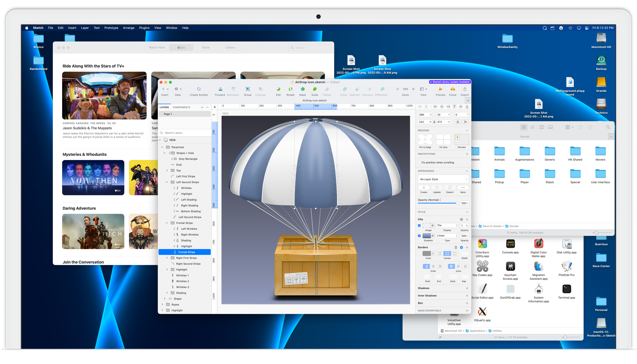
Task: Zoom out with minus icon
Action: pyautogui.click(x=397, y=89)
